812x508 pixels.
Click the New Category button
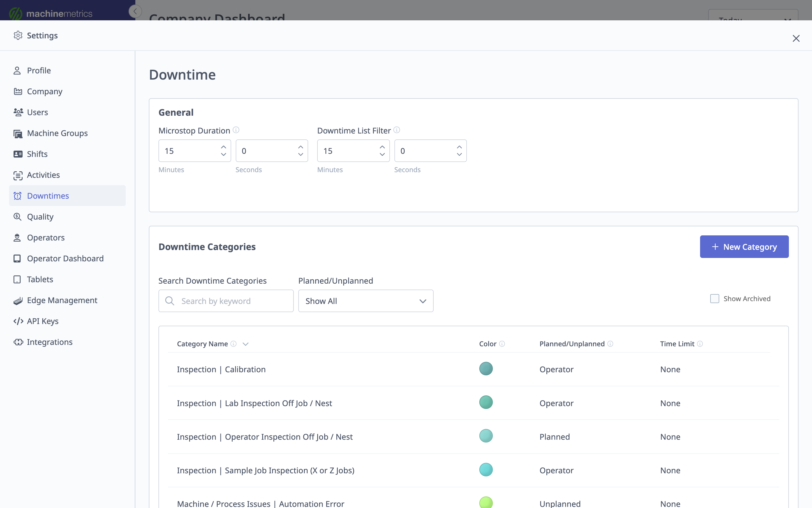point(744,247)
